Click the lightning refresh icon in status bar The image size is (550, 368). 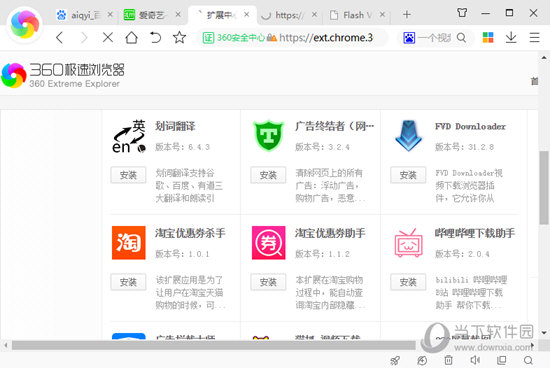422,360
